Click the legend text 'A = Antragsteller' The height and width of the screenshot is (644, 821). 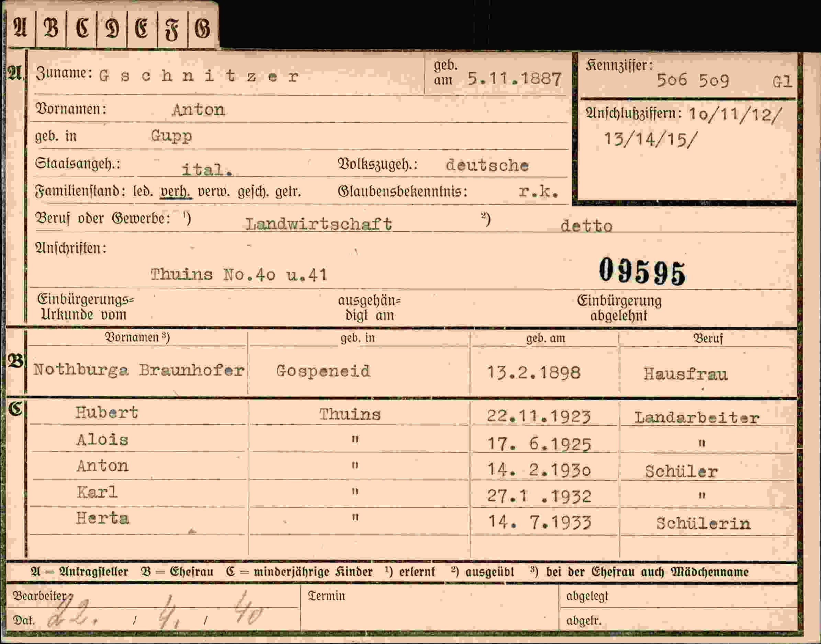tap(79, 572)
